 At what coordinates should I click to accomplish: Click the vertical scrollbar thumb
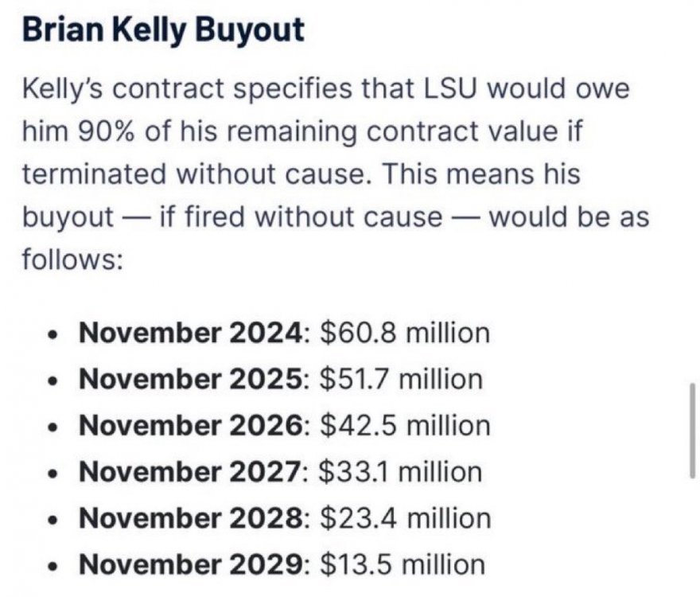pyautogui.click(x=692, y=430)
